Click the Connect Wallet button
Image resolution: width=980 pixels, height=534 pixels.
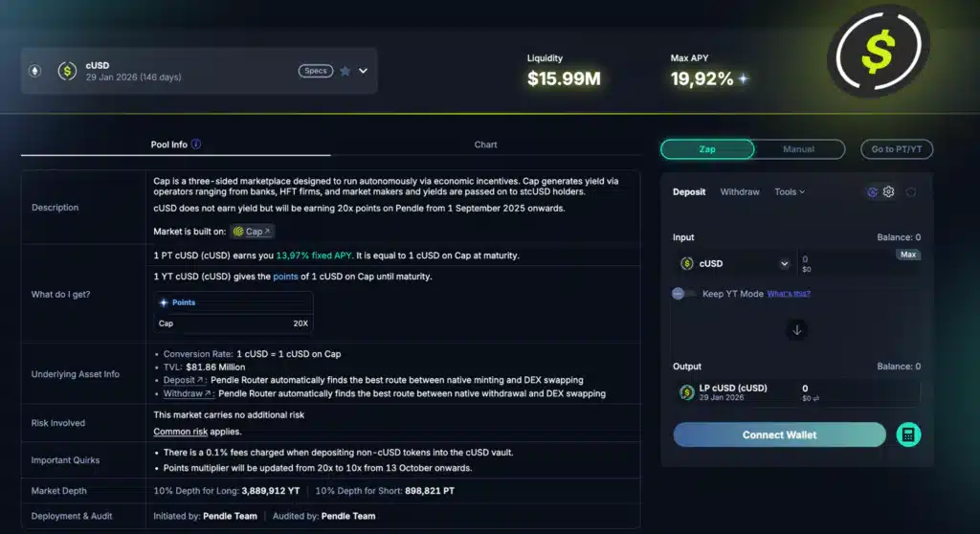point(779,434)
